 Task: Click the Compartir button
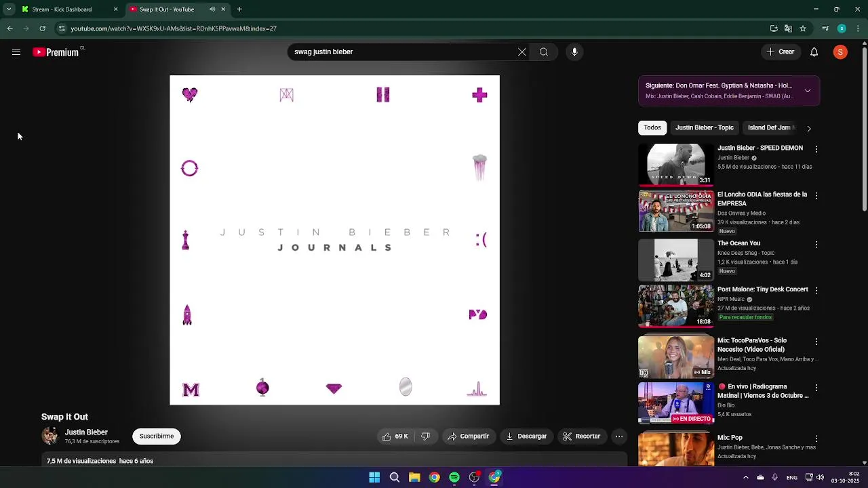468,436
